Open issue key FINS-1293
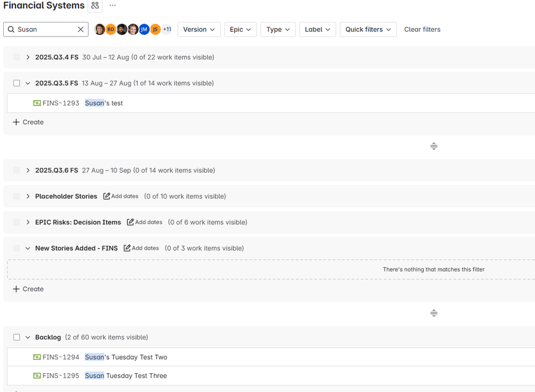The width and height of the screenshot is (535, 392). pos(61,103)
